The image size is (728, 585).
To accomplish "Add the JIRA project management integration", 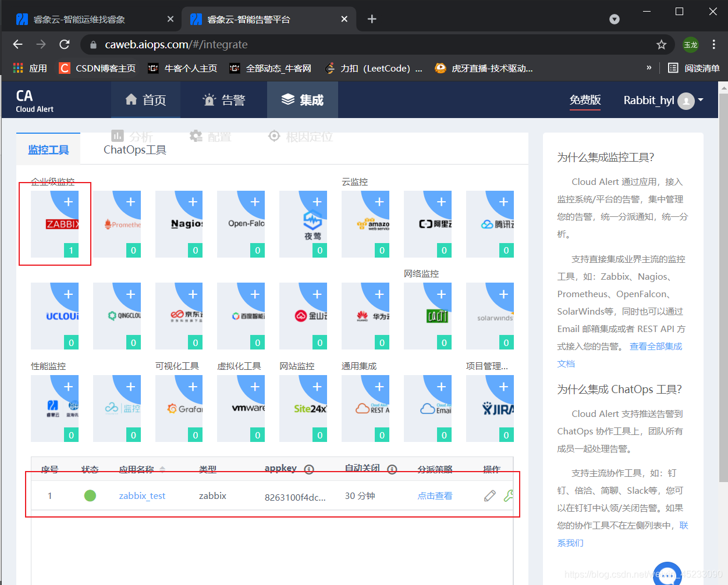I will tap(490, 408).
